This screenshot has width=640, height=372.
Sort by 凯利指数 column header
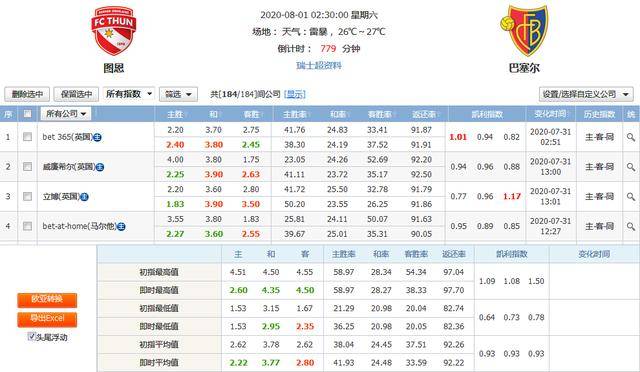click(487, 115)
